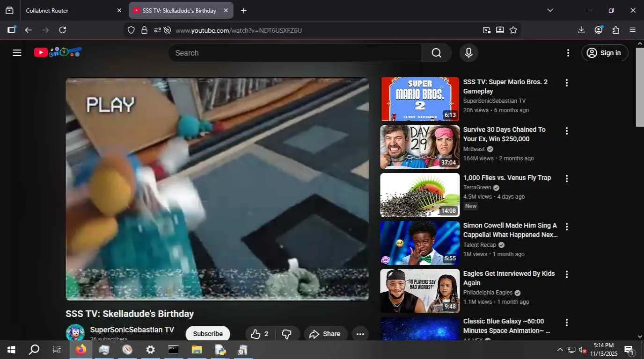Image resolution: width=644 pixels, height=359 pixels.
Task: Open options for Survive 30 Days video
Action: pyautogui.click(x=566, y=131)
